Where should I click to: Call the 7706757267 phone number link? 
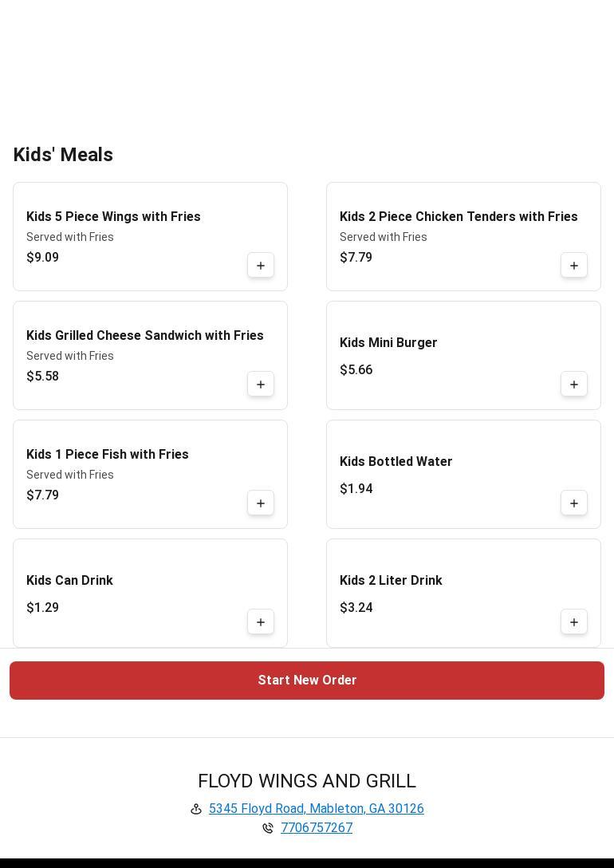pyautogui.click(x=317, y=828)
